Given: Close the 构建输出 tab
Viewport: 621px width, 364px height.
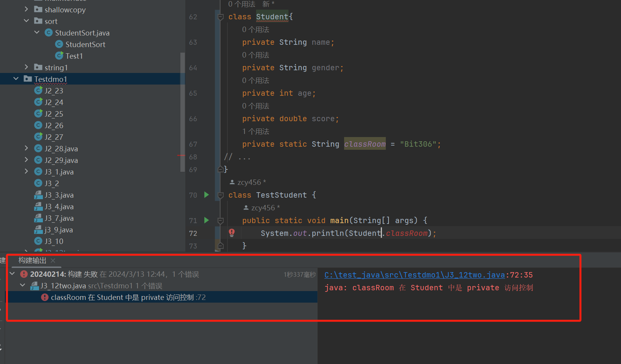Looking at the screenshot, I should tap(53, 261).
